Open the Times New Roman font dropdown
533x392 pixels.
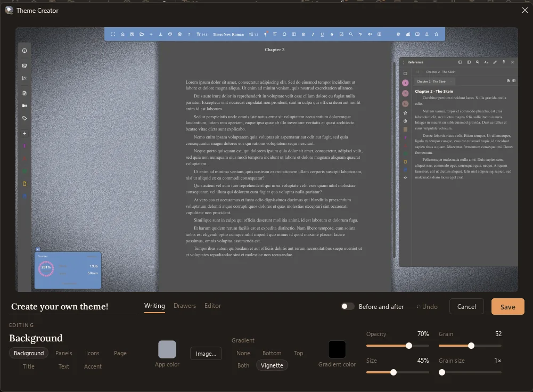pyautogui.click(x=228, y=34)
